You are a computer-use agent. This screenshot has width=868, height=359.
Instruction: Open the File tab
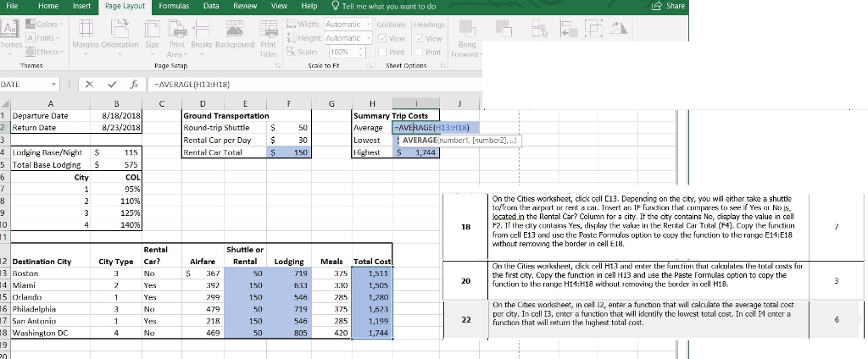[11, 6]
